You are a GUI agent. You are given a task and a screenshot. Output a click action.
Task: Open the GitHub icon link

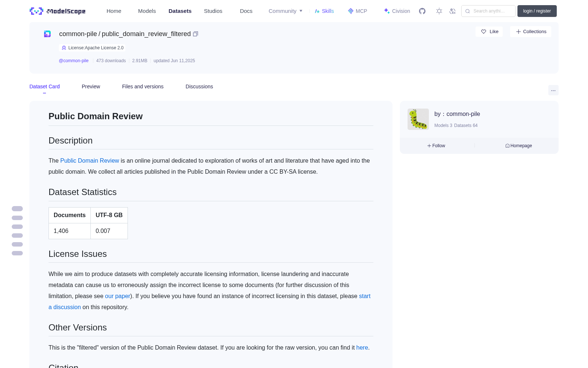click(x=422, y=11)
